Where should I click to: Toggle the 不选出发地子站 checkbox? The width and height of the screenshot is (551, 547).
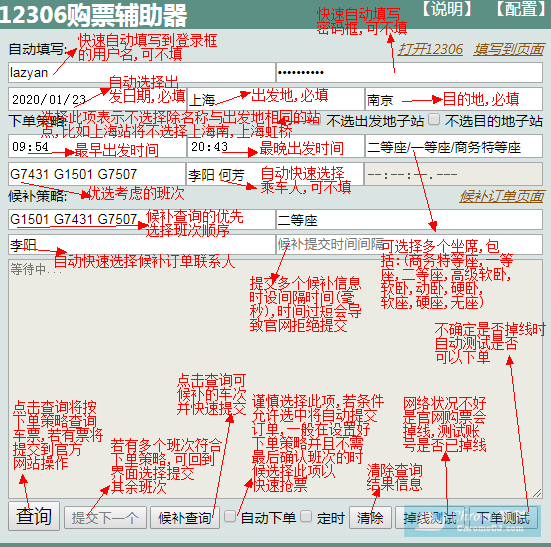tap(315, 119)
